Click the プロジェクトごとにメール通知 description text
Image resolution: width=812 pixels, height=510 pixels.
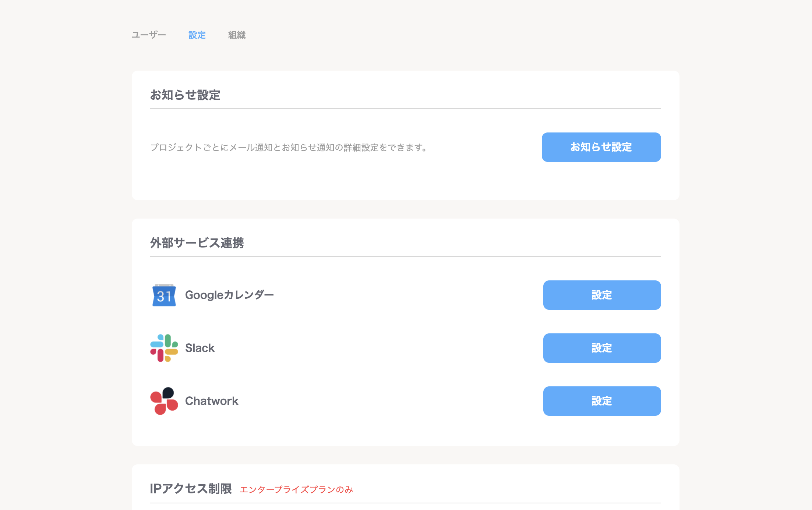tap(289, 148)
